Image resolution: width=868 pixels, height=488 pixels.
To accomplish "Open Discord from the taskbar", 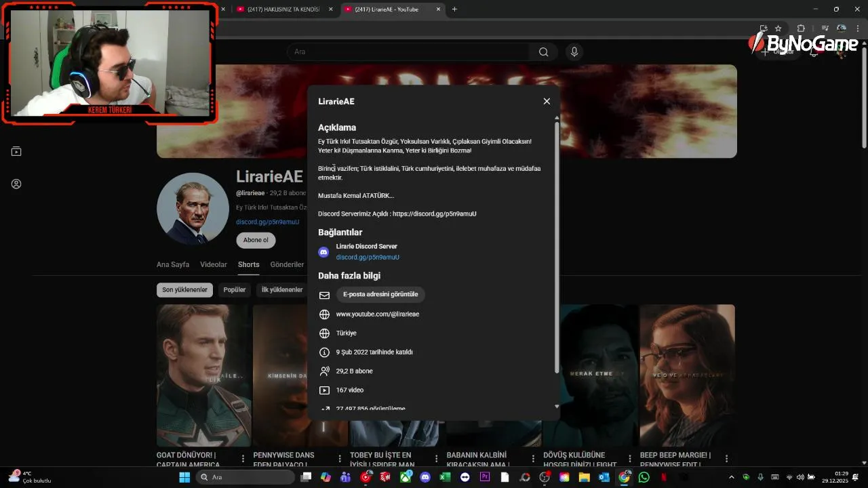I will (x=425, y=477).
